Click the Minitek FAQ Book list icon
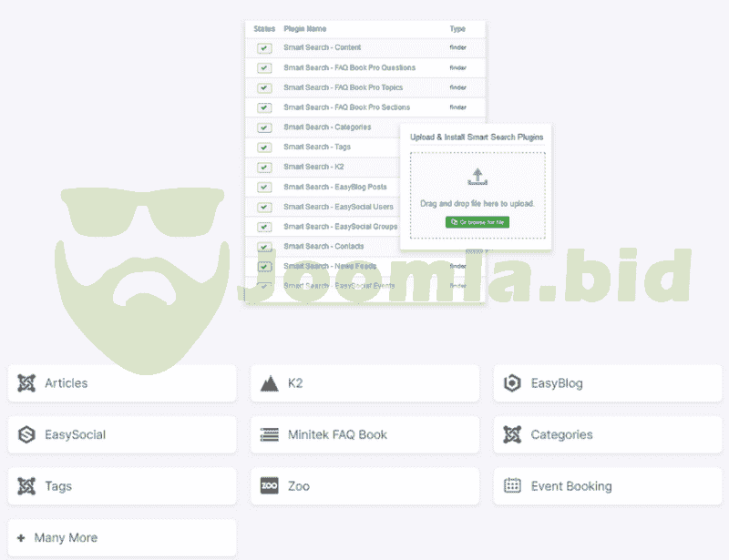729x560 pixels. coord(269,434)
